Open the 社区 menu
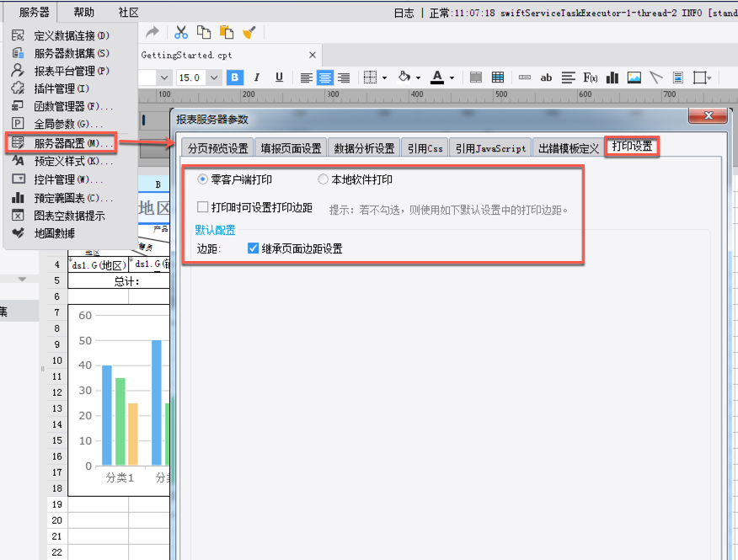The width and height of the screenshot is (738, 560). tap(129, 13)
